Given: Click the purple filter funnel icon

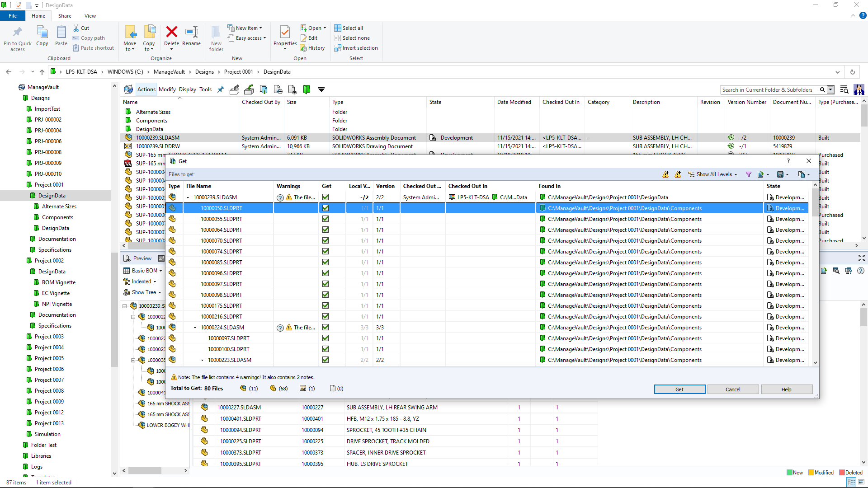Looking at the screenshot, I should [x=749, y=174].
